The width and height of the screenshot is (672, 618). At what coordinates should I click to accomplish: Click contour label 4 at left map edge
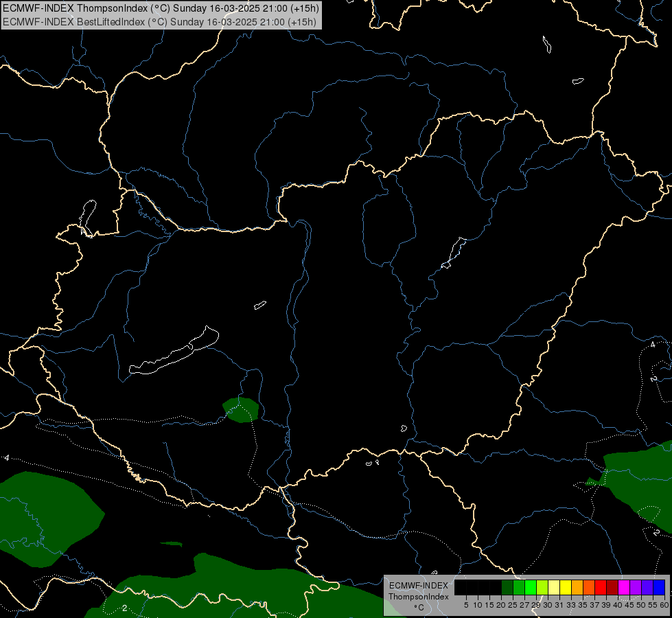[7, 458]
